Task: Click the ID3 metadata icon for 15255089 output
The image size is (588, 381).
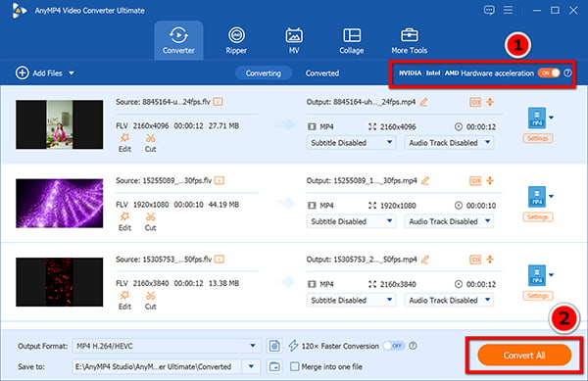Action: pyautogui.click(x=475, y=180)
